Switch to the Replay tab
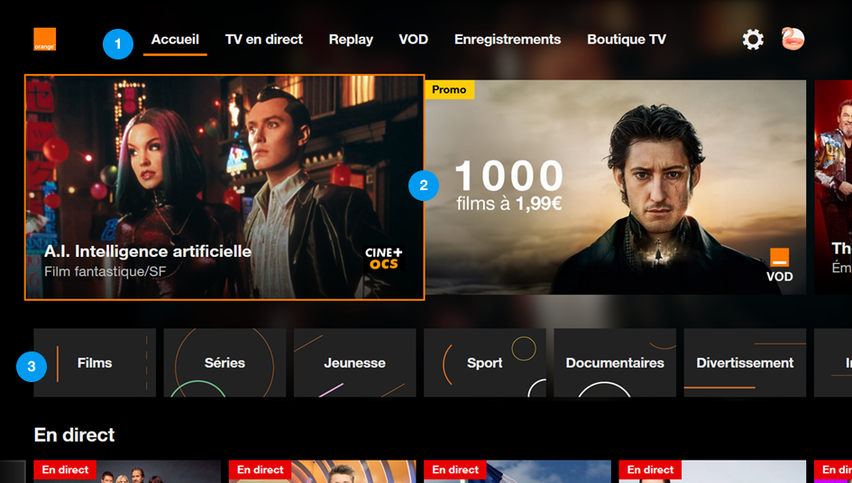The width and height of the screenshot is (852, 483). point(351,39)
